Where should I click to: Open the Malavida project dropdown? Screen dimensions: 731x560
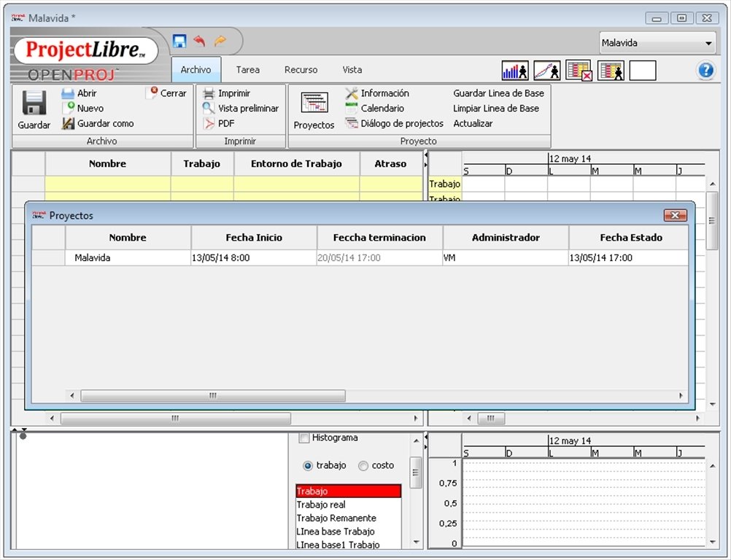pyautogui.click(x=657, y=43)
